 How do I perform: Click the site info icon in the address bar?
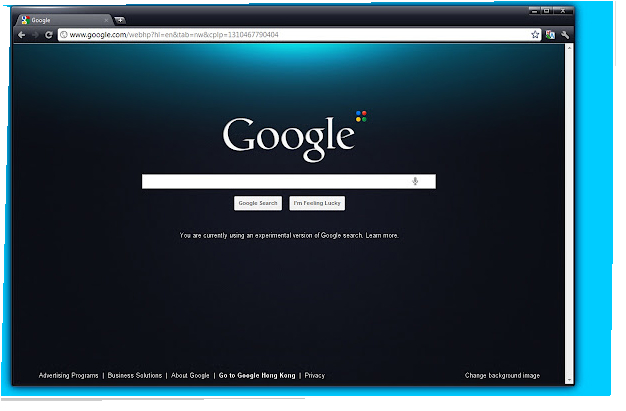[64, 35]
